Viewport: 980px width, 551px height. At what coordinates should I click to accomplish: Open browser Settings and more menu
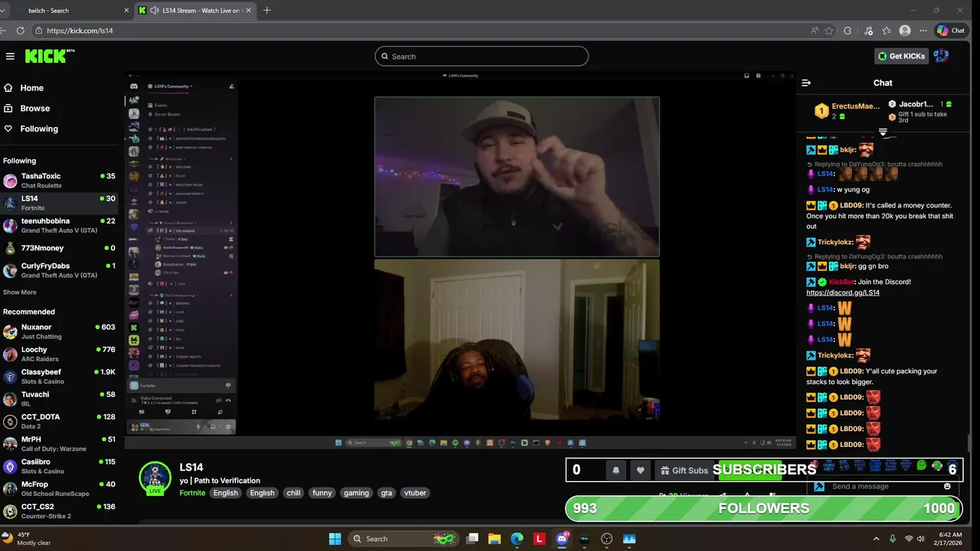tap(923, 31)
